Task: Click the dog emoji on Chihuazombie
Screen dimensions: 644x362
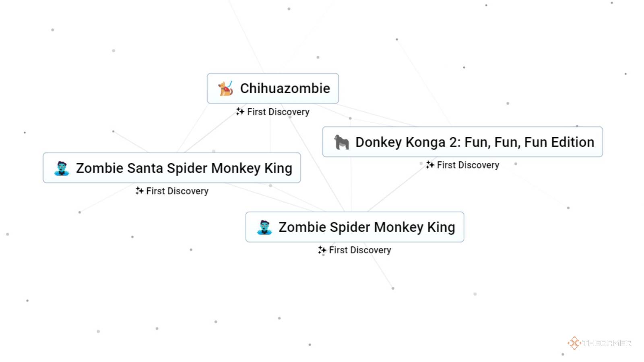Action: click(225, 88)
